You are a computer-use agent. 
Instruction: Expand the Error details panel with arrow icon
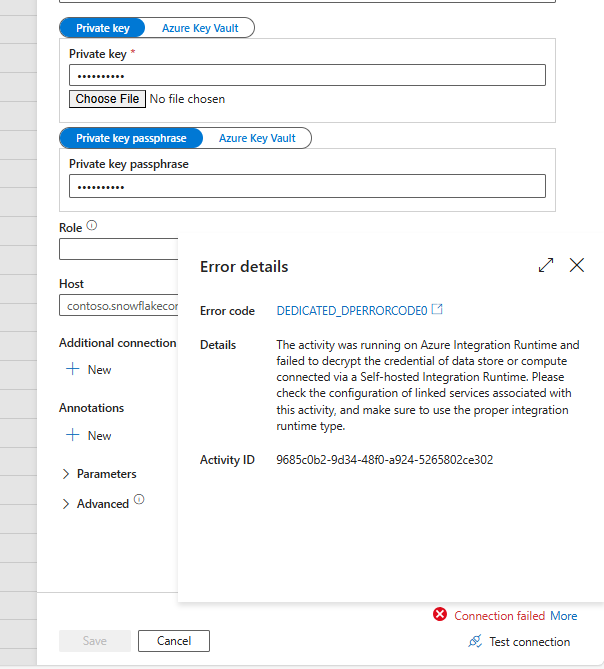point(546,265)
